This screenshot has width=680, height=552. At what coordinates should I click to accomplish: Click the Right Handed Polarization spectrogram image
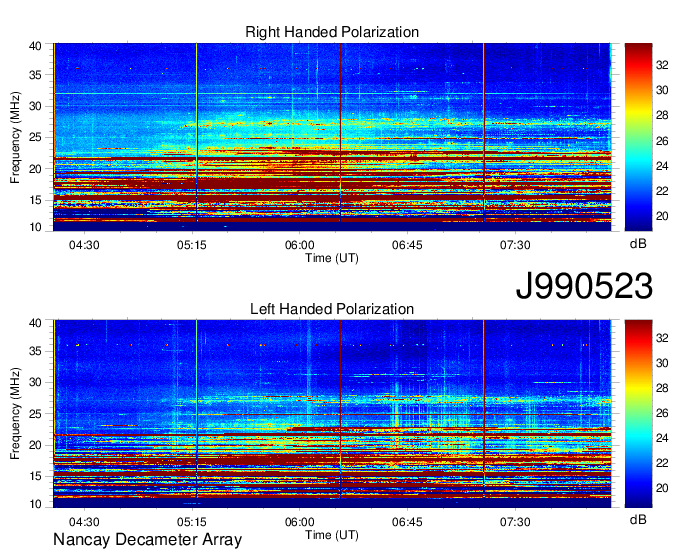[x=332, y=137]
